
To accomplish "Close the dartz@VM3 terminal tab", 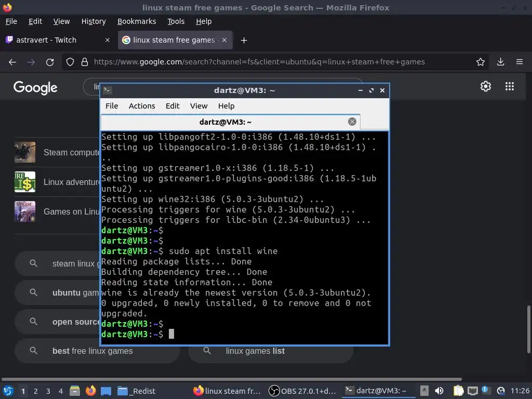I will point(352,122).
